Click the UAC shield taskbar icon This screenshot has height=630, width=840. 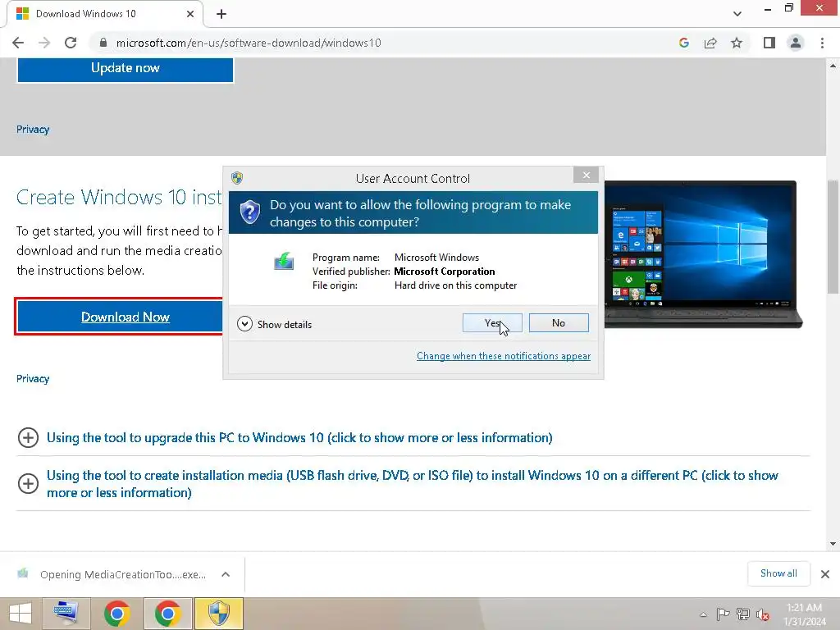coord(218,614)
